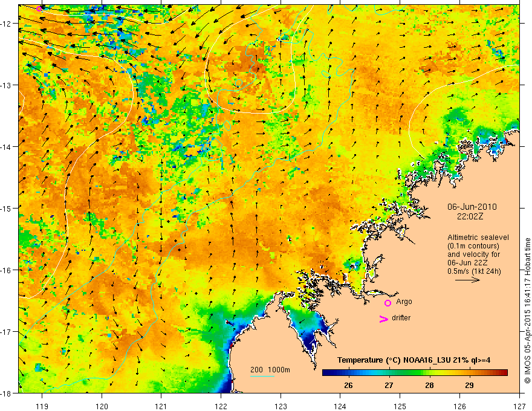Click the dark blue end of color bar
This screenshot has height=411, width=532.
326,372
